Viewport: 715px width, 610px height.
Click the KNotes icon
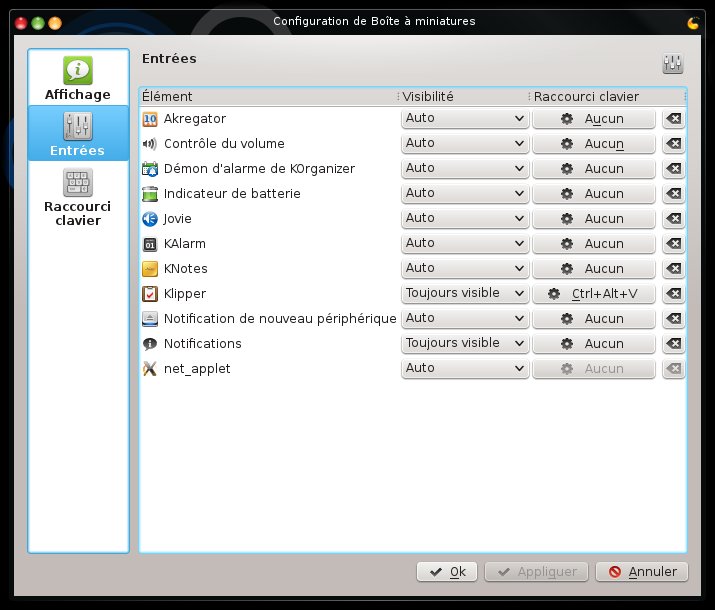pyautogui.click(x=150, y=269)
